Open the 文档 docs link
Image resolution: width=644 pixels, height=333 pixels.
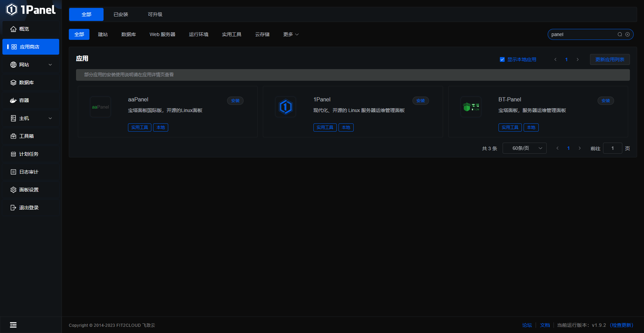[x=545, y=325]
